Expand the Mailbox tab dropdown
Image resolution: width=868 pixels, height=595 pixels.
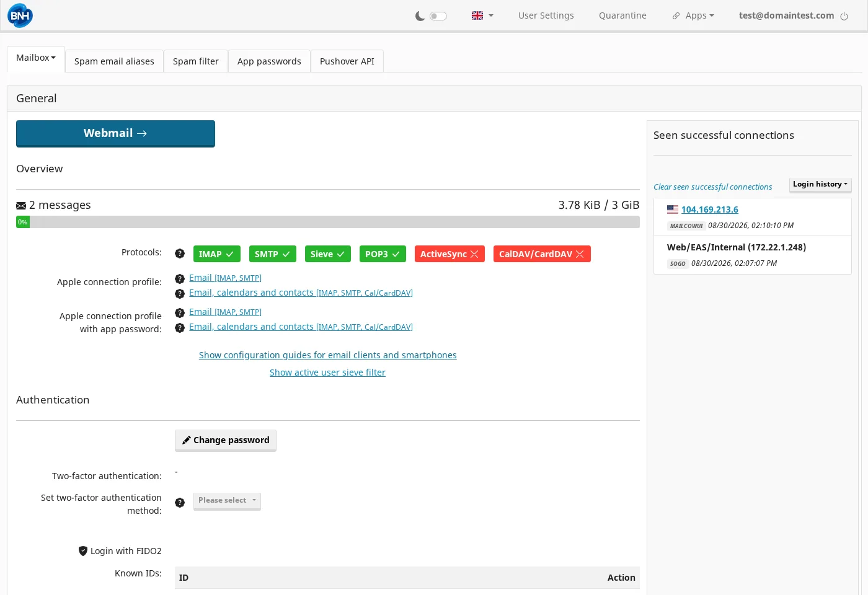36,59
